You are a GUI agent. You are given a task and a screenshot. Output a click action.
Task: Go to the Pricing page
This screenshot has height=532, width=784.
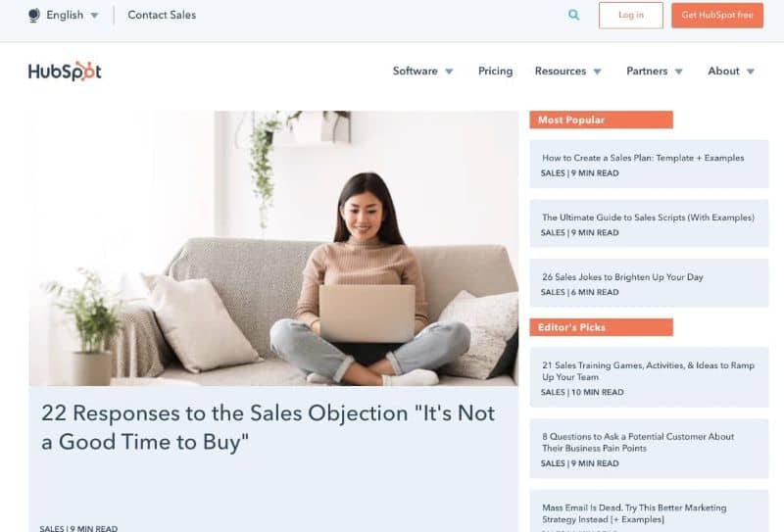click(x=495, y=71)
